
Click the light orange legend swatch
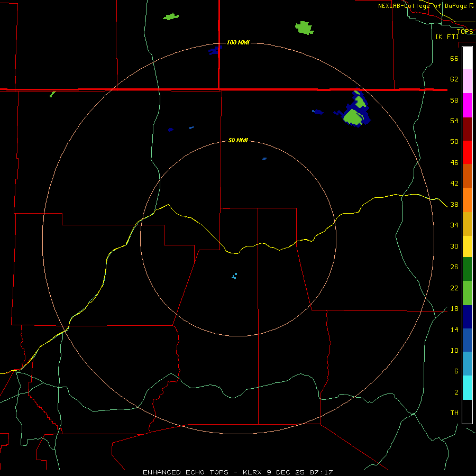[467, 200]
